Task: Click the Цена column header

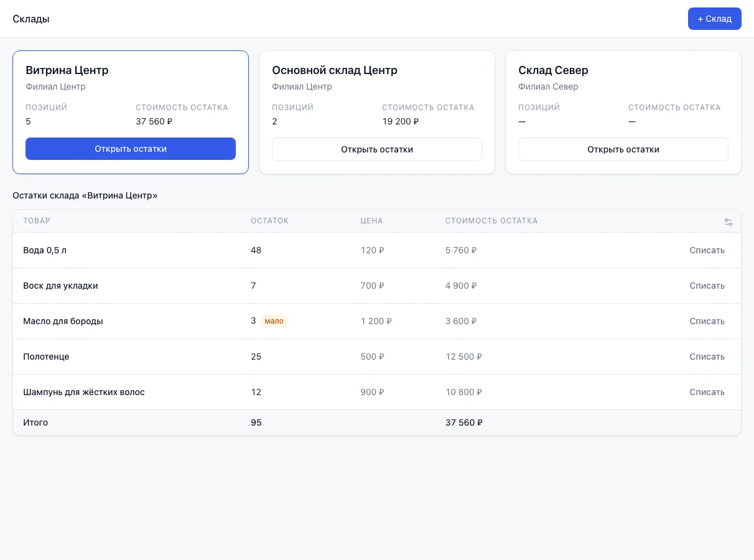Action: click(x=371, y=221)
